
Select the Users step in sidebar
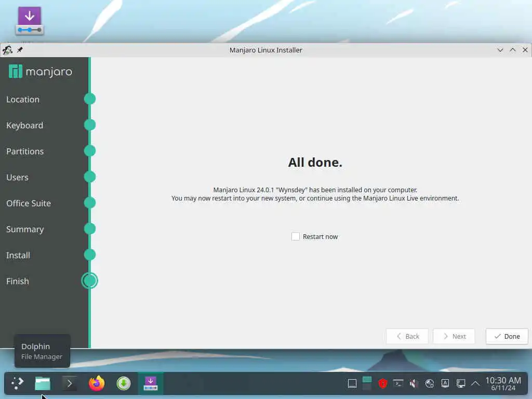[x=17, y=178]
